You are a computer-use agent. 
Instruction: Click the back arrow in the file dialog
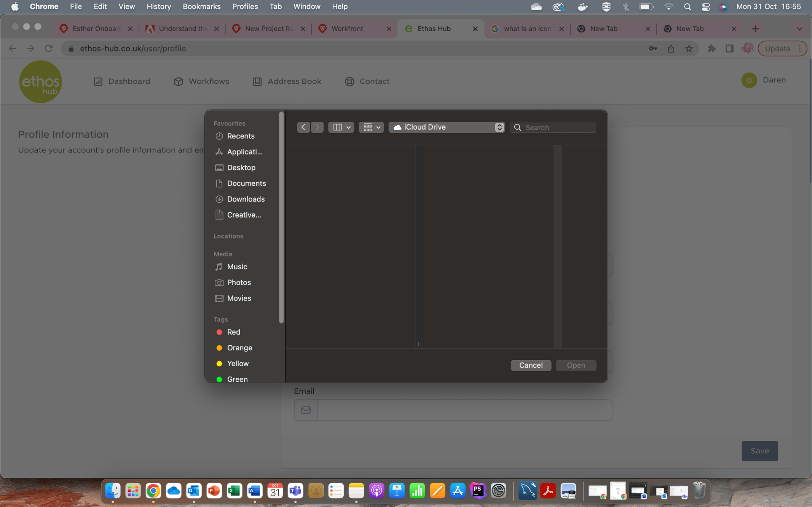(x=303, y=127)
